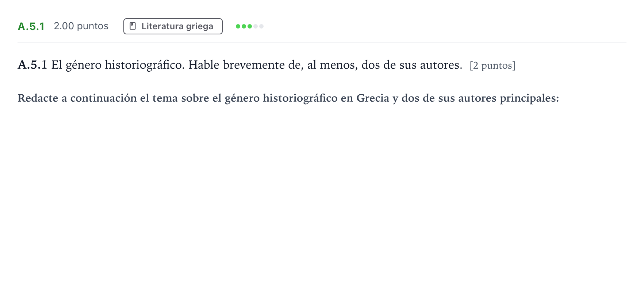Click the word principales: ending the instruction
Viewport: 644px width, 302px height.
tap(529, 98)
